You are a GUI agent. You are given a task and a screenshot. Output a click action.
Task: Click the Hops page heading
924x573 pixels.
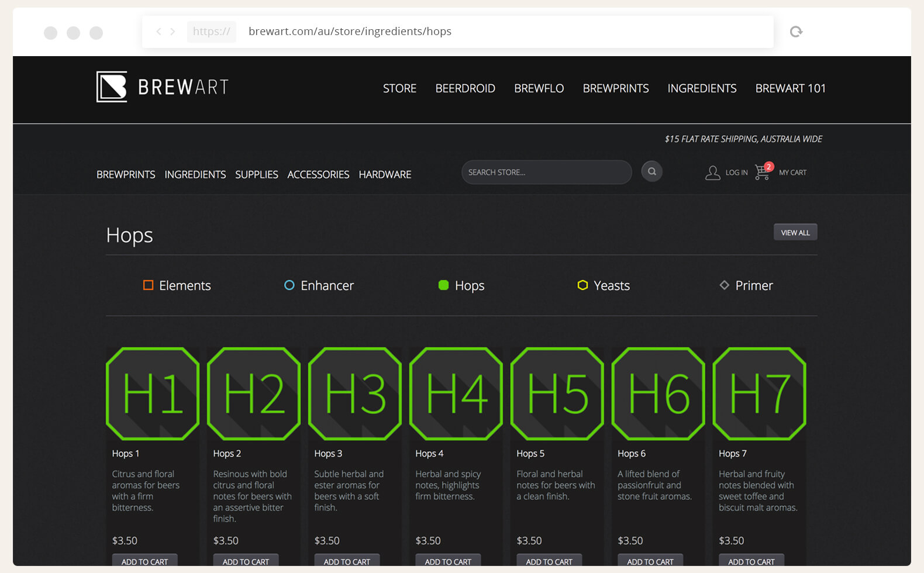point(129,235)
